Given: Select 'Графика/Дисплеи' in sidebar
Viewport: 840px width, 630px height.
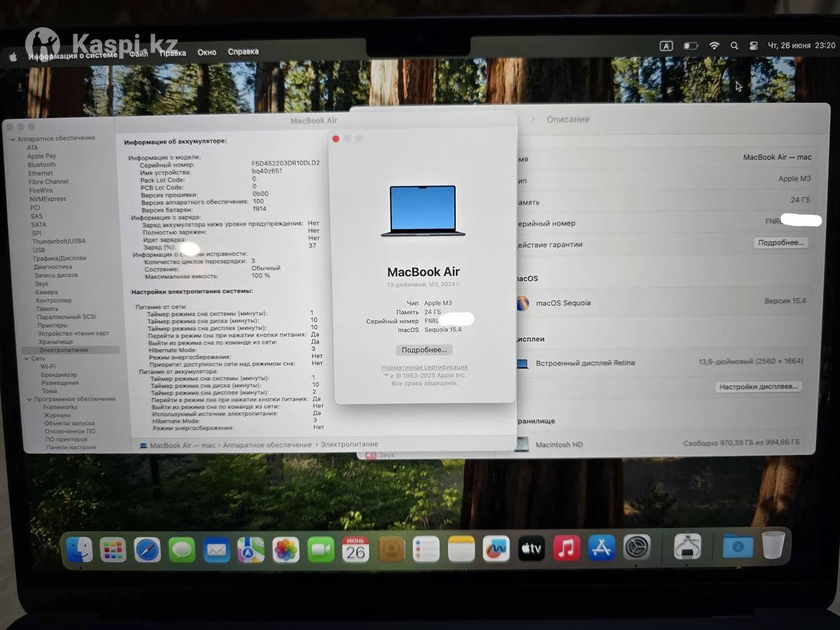Looking at the screenshot, I should (x=60, y=258).
